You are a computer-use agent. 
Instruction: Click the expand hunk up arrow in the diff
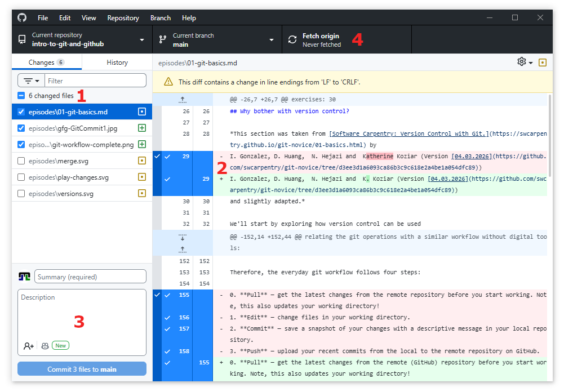181,100
